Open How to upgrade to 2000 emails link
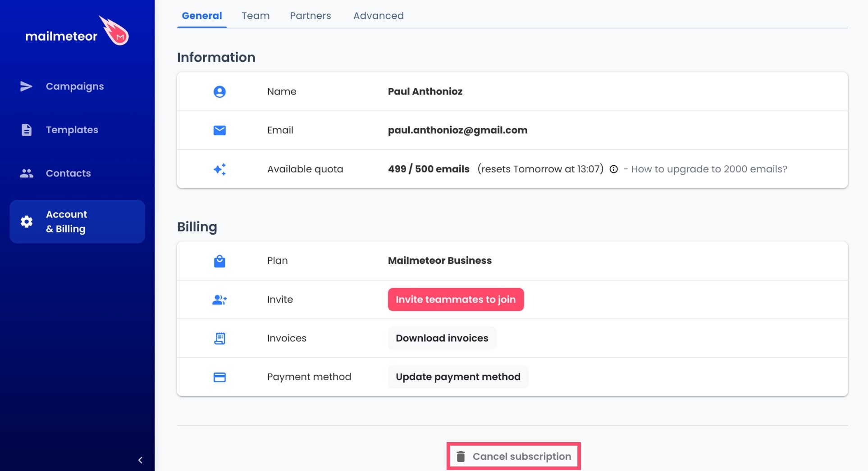This screenshot has height=471, width=868. [x=709, y=169]
